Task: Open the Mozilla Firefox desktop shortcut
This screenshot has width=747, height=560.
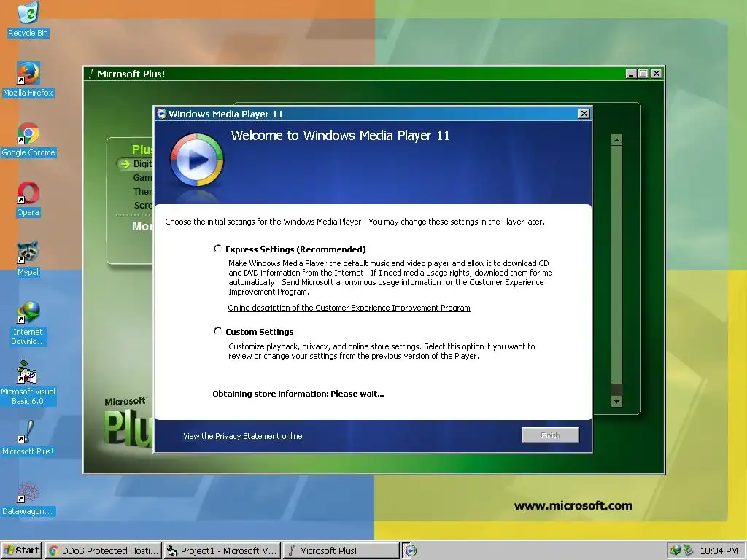Action: click(28, 79)
